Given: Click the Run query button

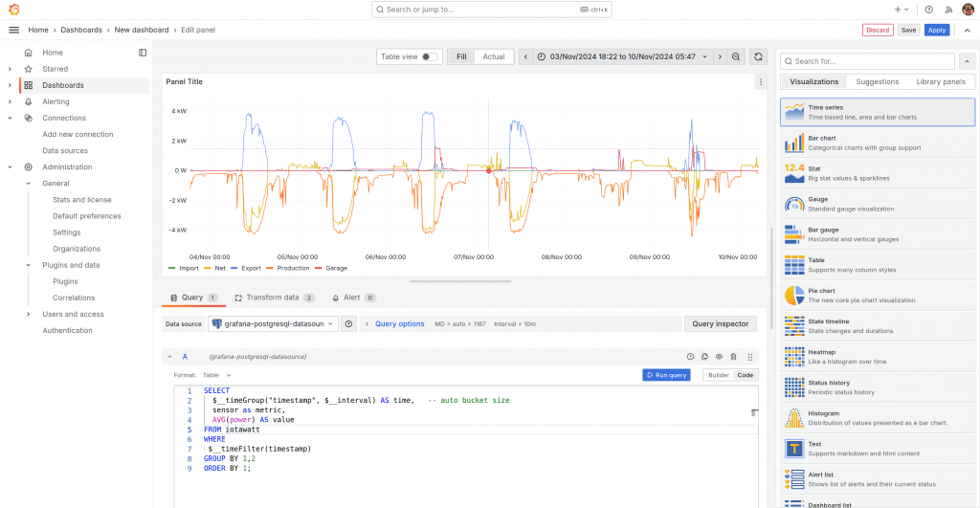Looking at the screenshot, I should click(665, 375).
